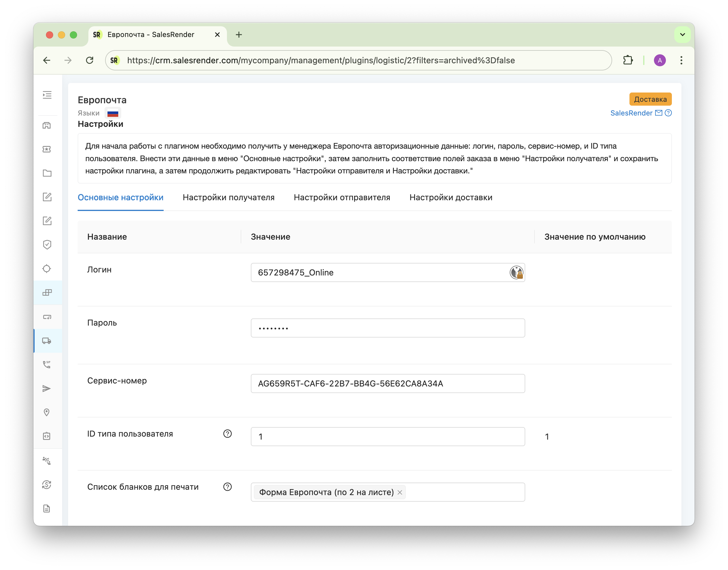Switch to Настройки получателя tab
Image resolution: width=728 pixels, height=570 pixels.
(228, 198)
